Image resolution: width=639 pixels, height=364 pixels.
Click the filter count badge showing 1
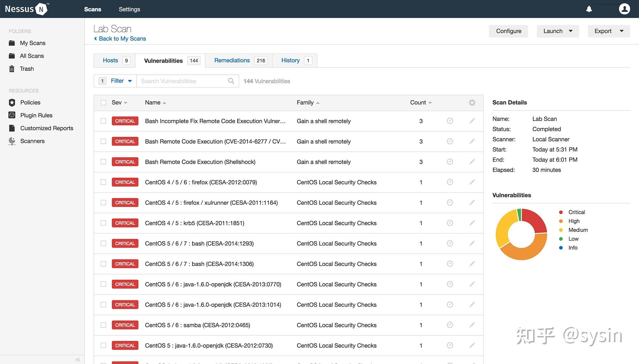(103, 81)
